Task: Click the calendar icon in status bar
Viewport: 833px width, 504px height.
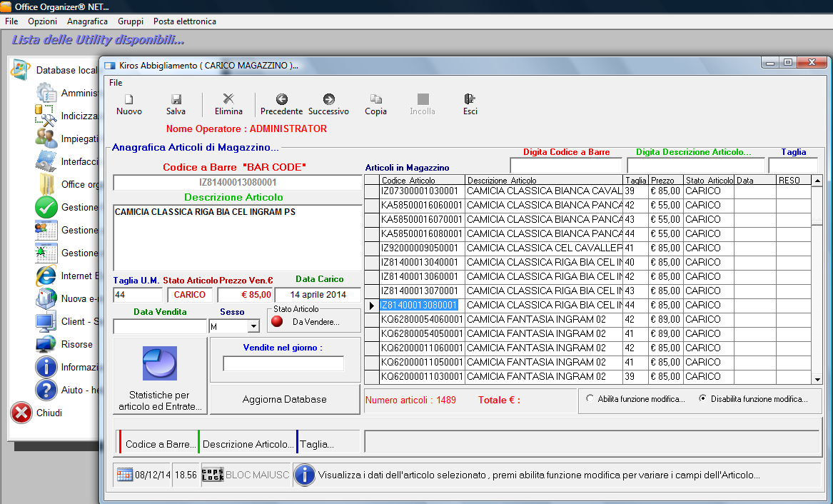Action: coord(125,475)
